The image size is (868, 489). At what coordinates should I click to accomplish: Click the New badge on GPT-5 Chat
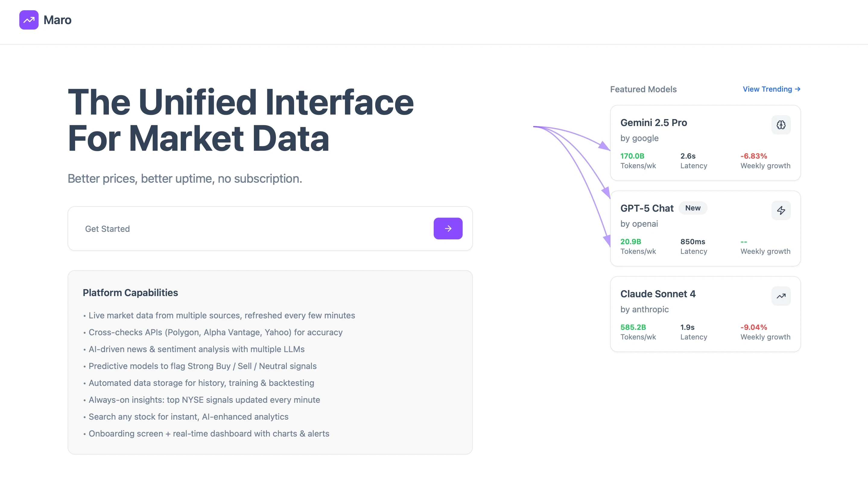tap(692, 208)
